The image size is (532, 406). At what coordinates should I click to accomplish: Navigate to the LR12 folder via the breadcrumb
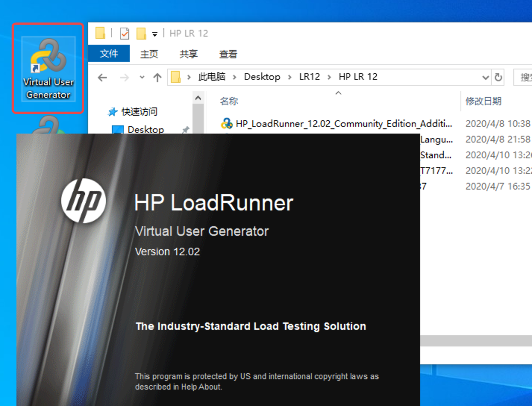[x=309, y=76]
